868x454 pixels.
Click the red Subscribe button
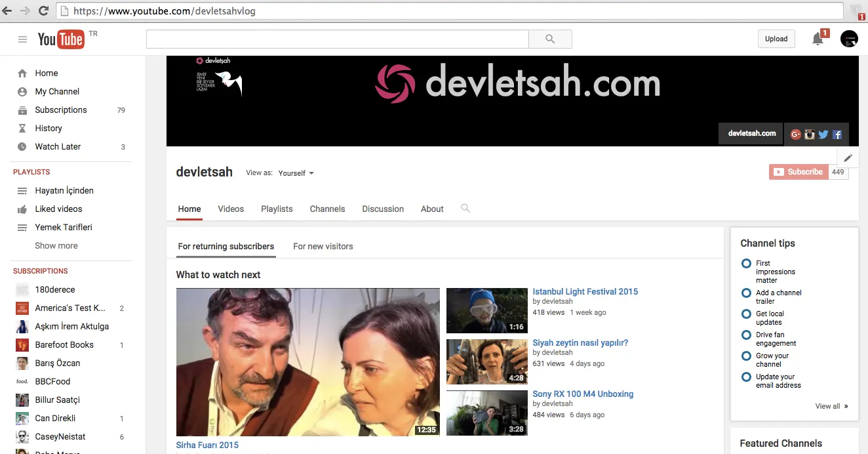coord(797,172)
